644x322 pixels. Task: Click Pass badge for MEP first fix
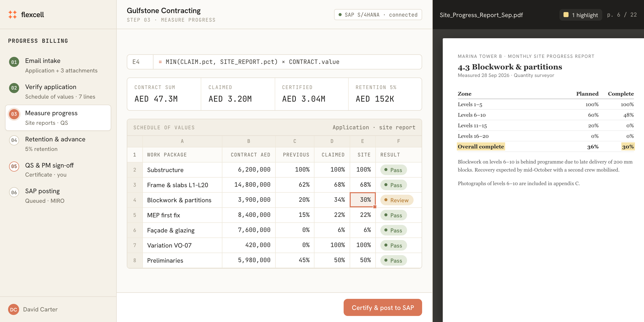pos(393,215)
